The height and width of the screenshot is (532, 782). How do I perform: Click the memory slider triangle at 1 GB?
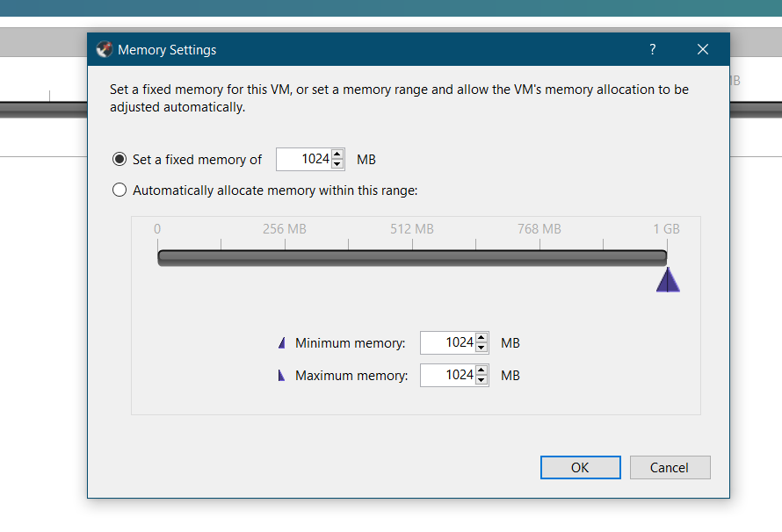tap(668, 279)
